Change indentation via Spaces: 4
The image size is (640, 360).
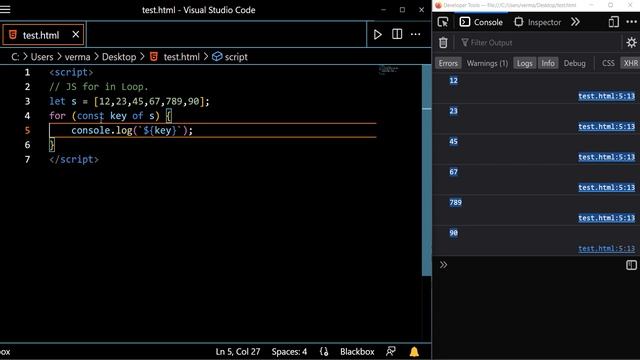pyautogui.click(x=289, y=351)
